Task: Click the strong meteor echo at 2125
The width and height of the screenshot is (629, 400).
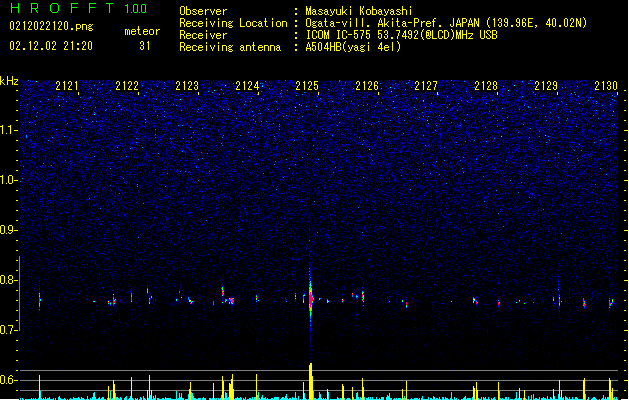Action: click(x=310, y=299)
